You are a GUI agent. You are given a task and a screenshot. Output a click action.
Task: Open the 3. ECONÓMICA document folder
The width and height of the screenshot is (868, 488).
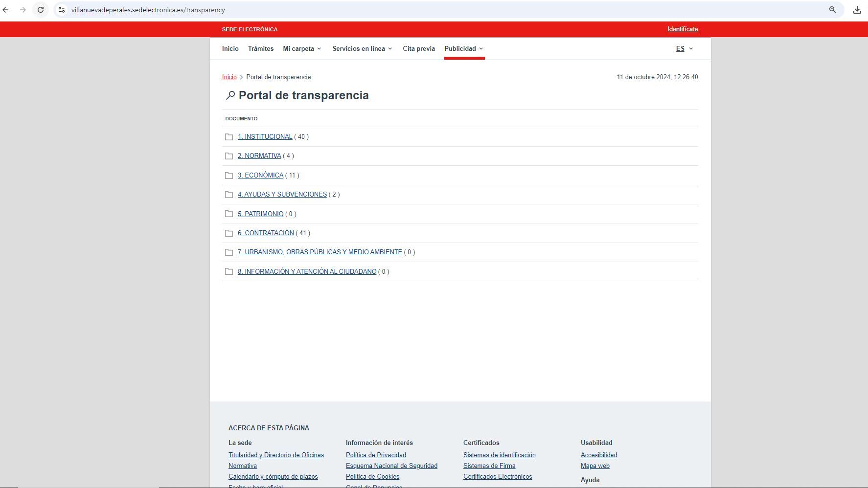pos(260,175)
